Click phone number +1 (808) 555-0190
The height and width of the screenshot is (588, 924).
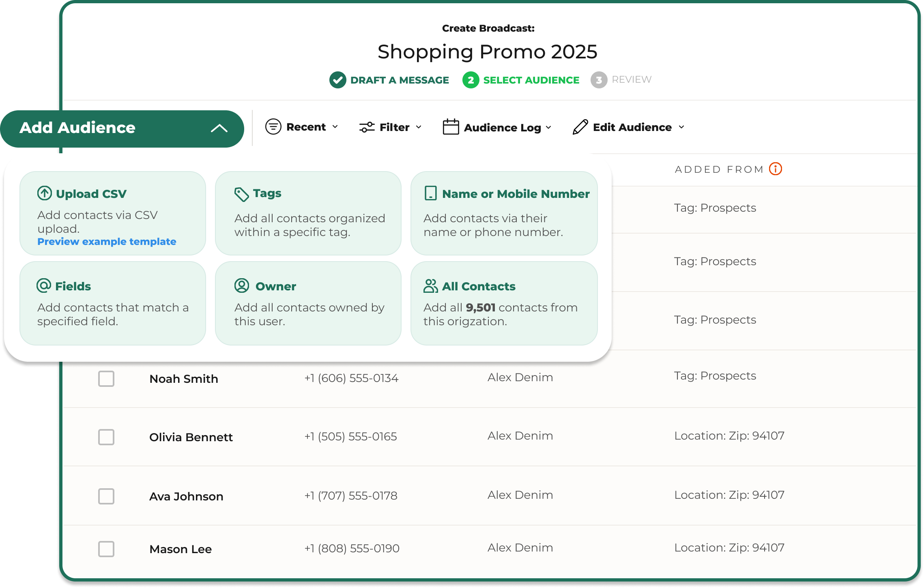(352, 548)
